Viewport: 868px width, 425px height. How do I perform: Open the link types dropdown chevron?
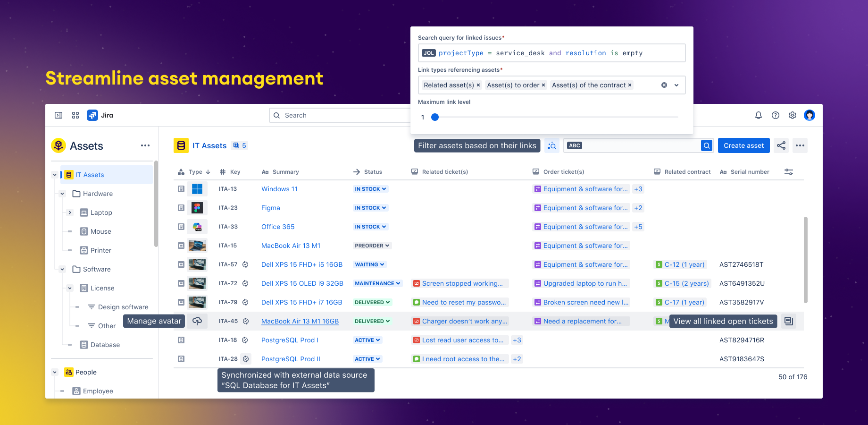[x=676, y=85]
